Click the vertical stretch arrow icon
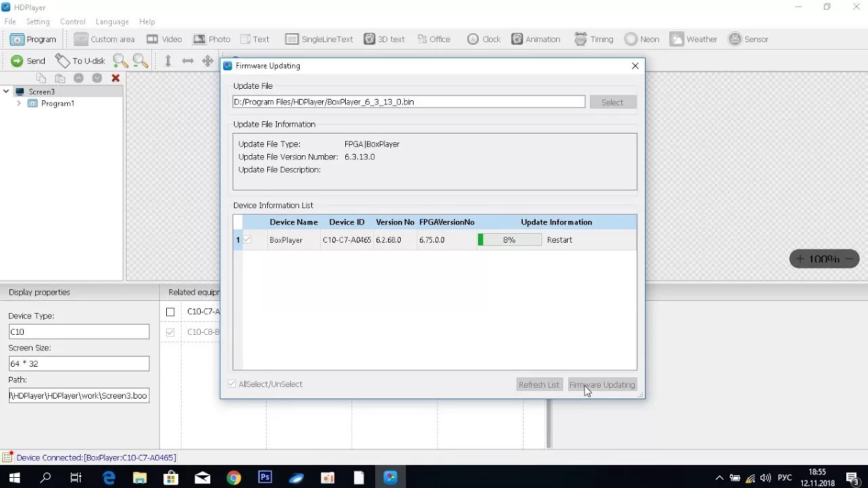 point(168,61)
